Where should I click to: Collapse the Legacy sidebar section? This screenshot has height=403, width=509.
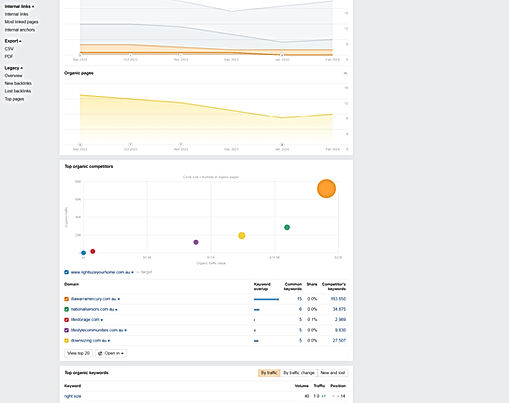13,68
